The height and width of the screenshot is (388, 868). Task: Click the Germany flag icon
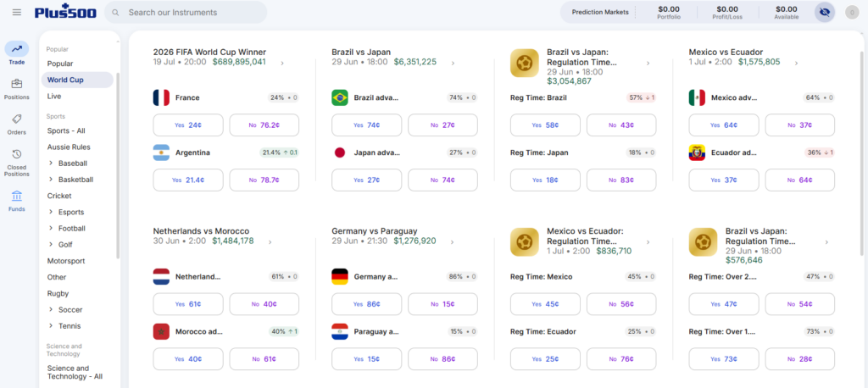[x=340, y=277]
